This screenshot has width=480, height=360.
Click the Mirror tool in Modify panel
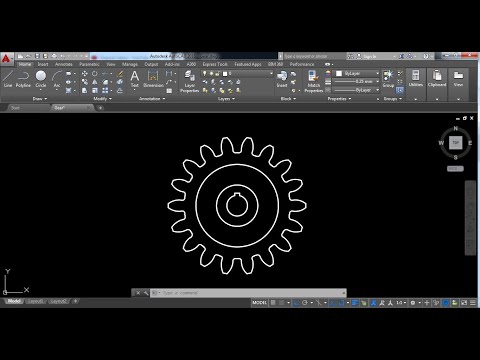pyautogui.click(x=95, y=82)
